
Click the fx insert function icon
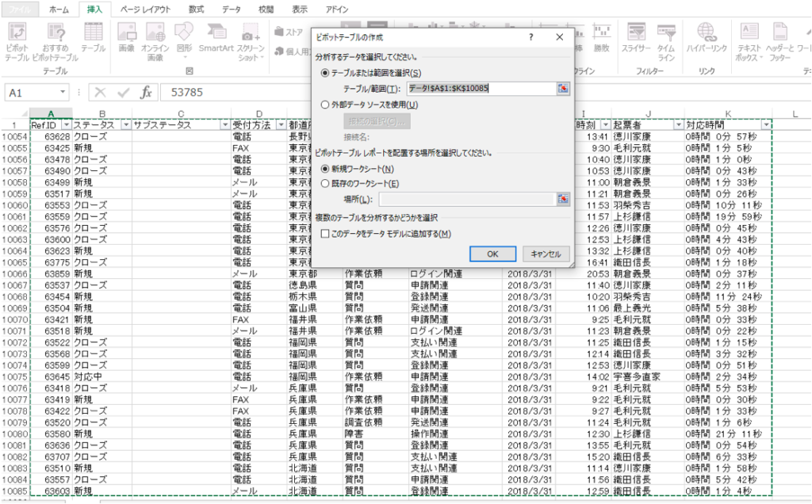click(x=145, y=93)
